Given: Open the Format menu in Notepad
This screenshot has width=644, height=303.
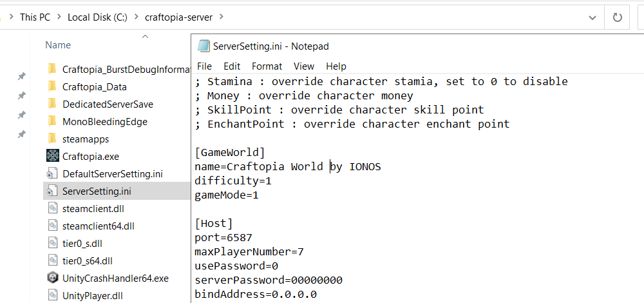Looking at the screenshot, I should click(267, 66).
